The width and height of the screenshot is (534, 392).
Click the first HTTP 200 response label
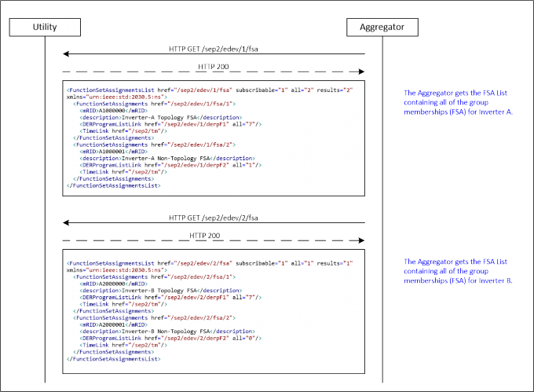(x=213, y=67)
